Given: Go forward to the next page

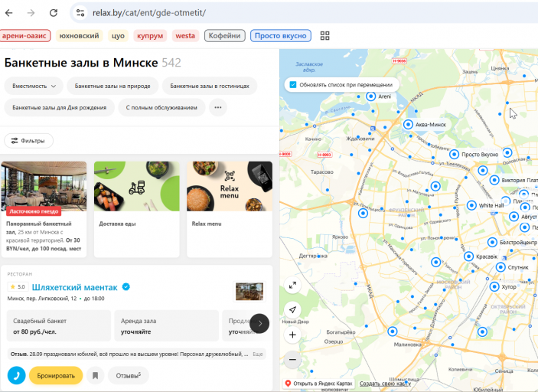Looking at the screenshot, I should coord(31,13).
